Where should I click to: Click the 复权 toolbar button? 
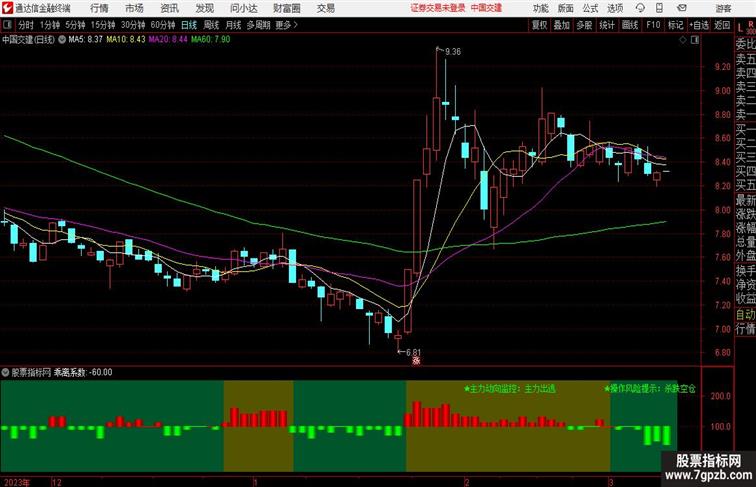point(539,25)
